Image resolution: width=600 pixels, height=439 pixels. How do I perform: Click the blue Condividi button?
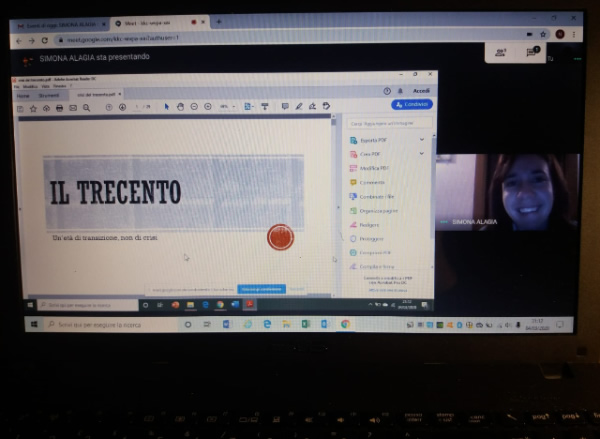(412, 104)
